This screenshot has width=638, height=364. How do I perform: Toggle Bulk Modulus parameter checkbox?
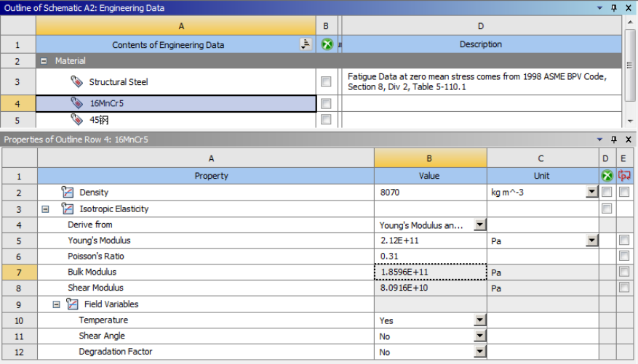[x=623, y=272]
